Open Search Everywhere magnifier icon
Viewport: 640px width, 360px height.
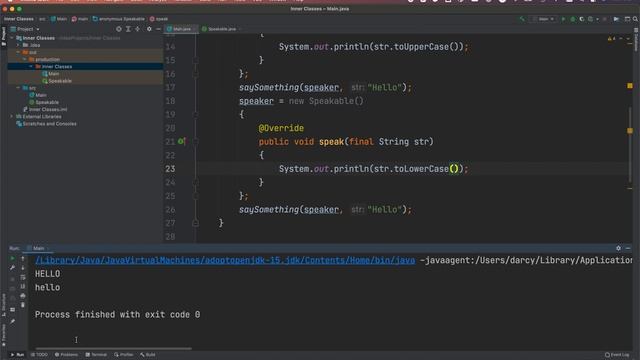pyautogui.click(x=635, y=19)
